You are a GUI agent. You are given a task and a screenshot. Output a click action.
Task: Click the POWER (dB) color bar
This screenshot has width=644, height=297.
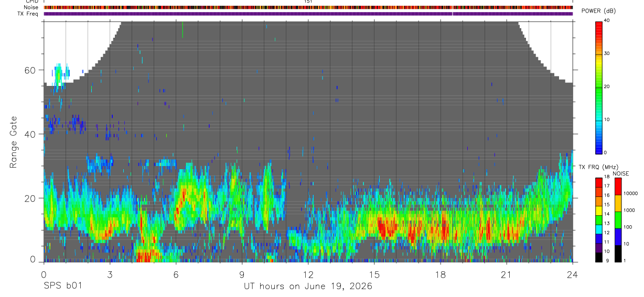pyautogui.click(x=599, y=87)
